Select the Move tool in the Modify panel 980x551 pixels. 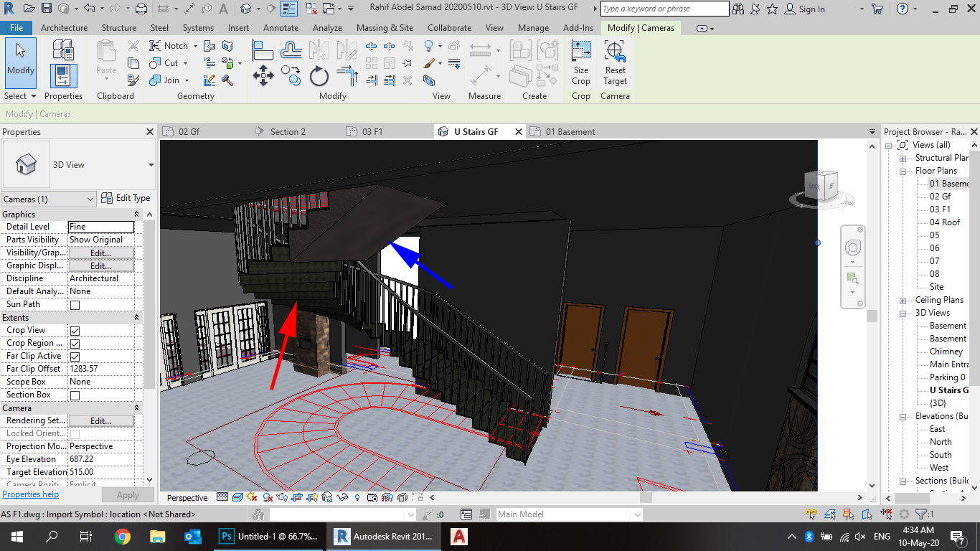pyautogui.click(x=263, y=75)
